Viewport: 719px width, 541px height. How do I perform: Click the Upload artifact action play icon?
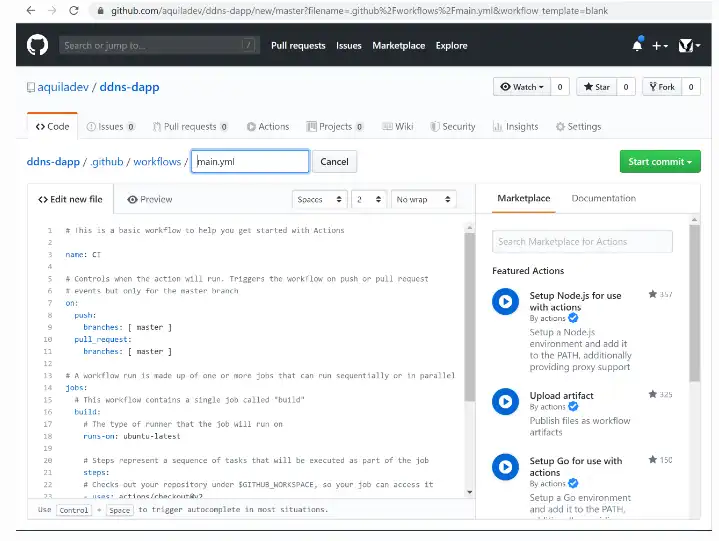point(505,402)
